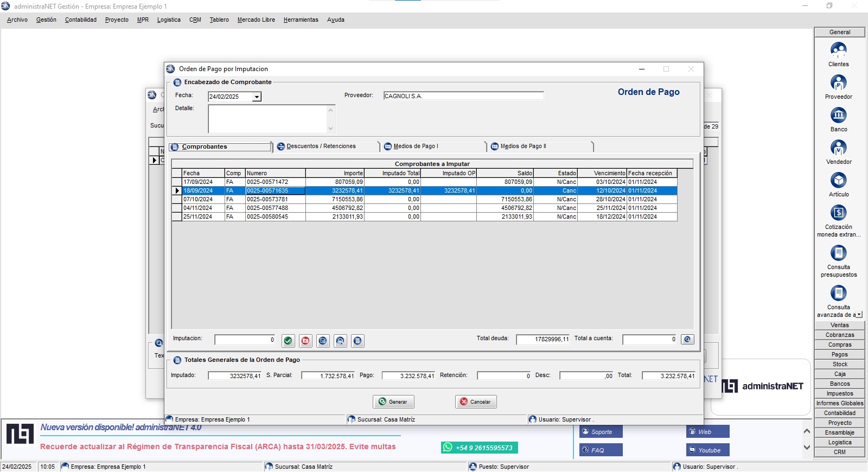The image size is (868, 472).
Task: Click the blue checkbox icon next to red icon
Action: tap(323, 341)
